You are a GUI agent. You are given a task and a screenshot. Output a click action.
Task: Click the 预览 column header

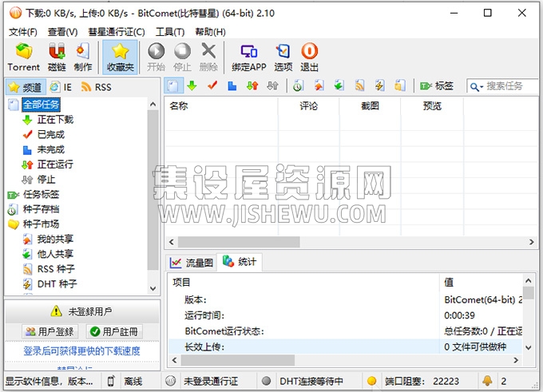(432, 106)
